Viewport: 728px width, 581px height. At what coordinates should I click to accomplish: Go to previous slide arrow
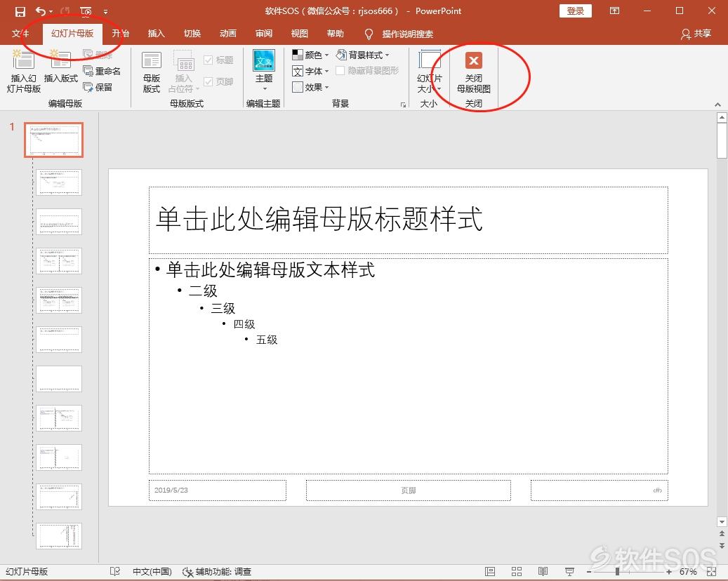722,535
